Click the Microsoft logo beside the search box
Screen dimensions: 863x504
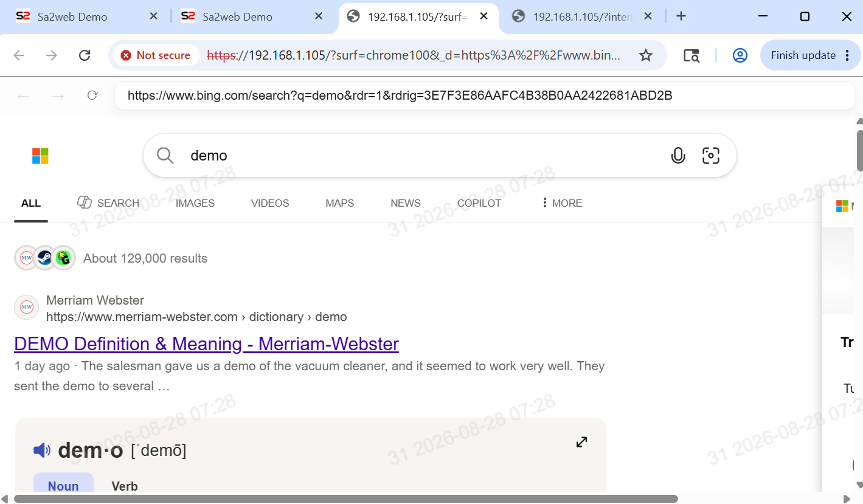pyautogui.click(x=40, y=156)
